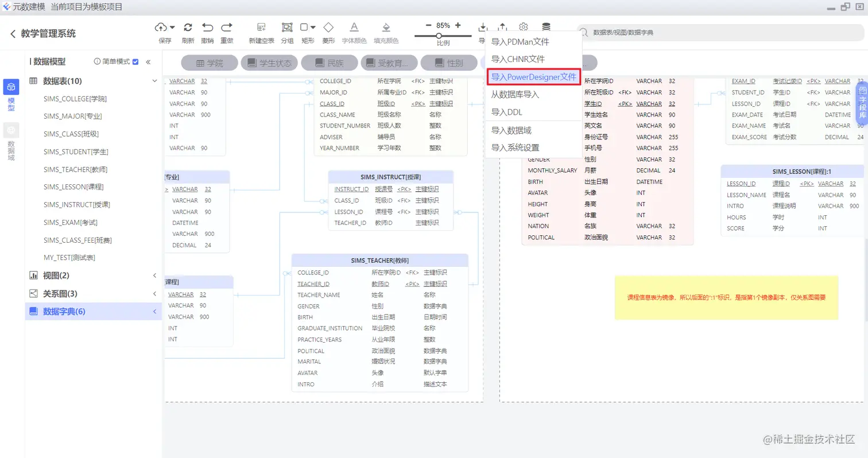868x458 pixels.
Task: Select SIMS_INSTRUCT[授课] in the table list
Action: click(77, 205)
